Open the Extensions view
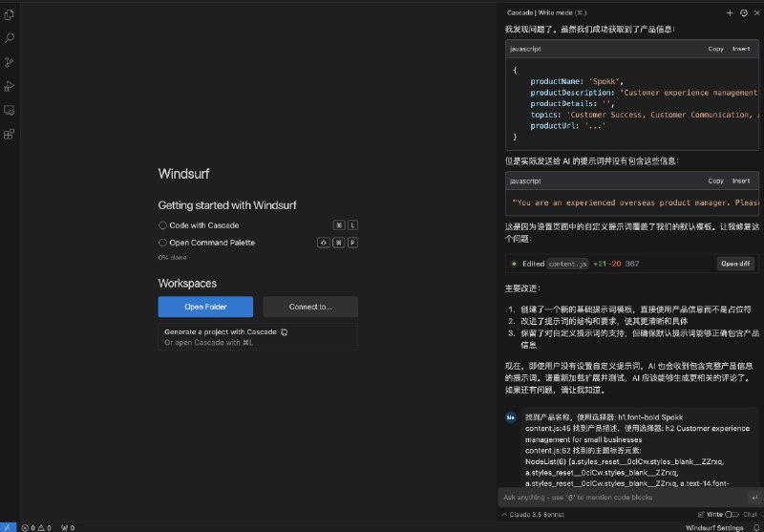764x532 pixels. tap(9, 134)
